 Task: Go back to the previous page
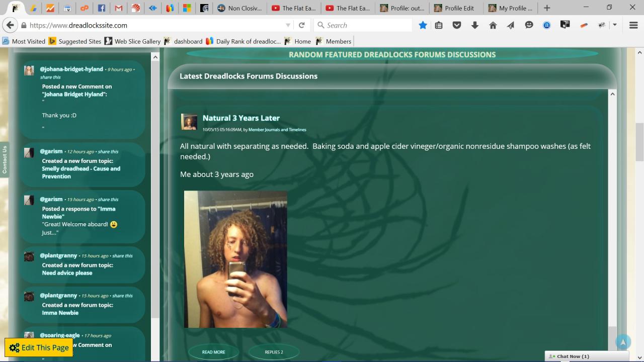click(10, 25)
